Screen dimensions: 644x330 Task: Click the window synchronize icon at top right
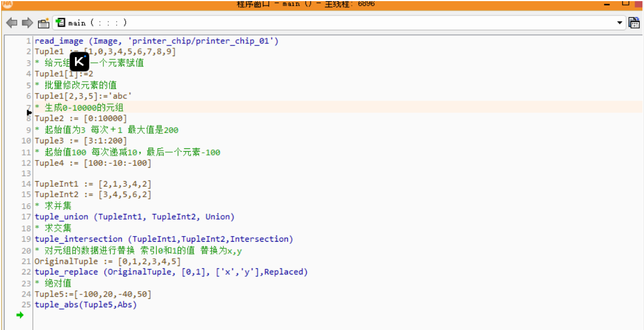pos(634,23)
